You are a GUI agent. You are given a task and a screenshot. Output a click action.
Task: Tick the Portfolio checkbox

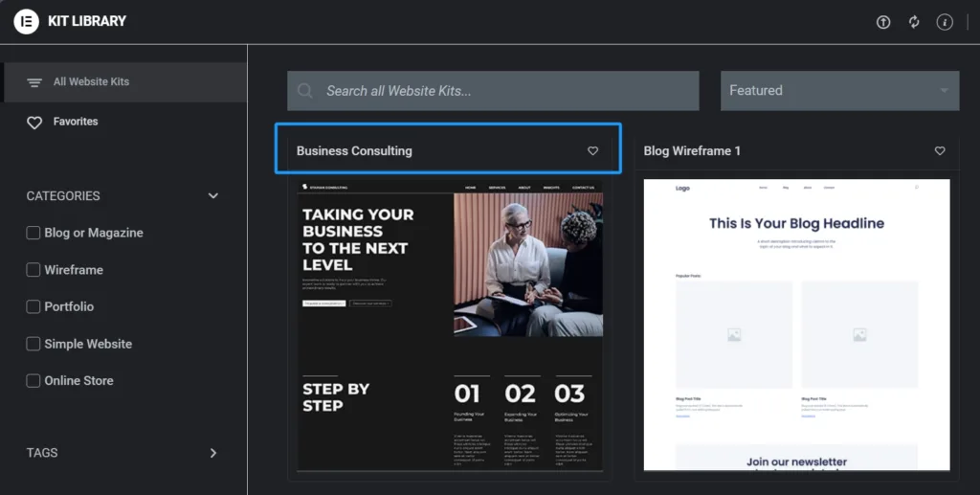pos(33,306)
